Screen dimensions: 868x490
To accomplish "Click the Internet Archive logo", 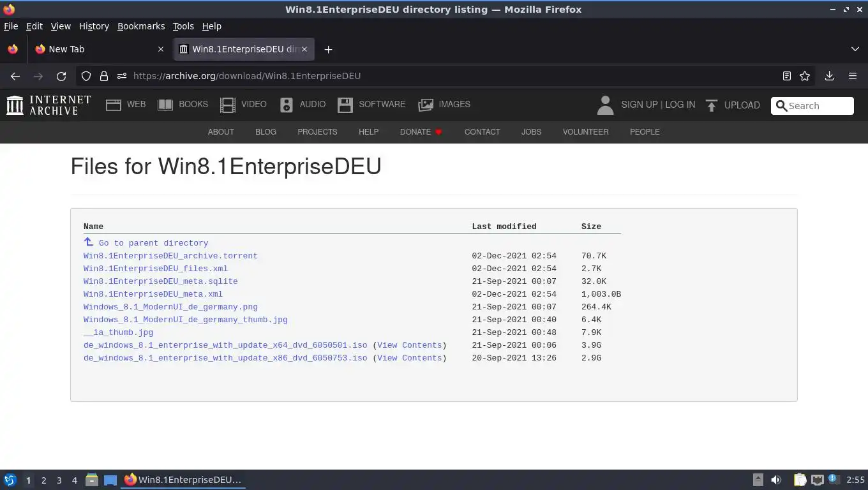I will click(x=49, y=105).
